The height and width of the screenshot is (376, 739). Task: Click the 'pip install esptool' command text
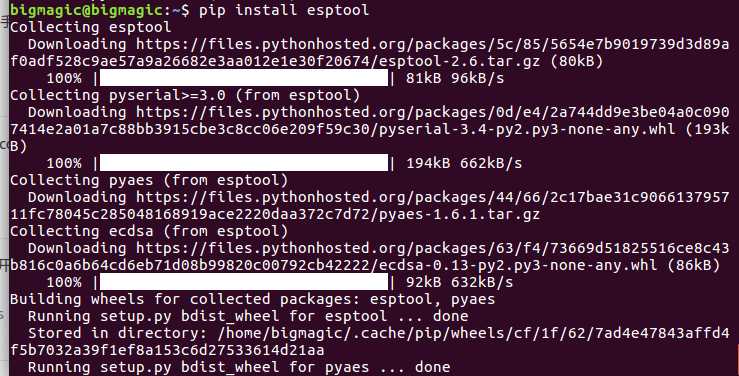284,9
